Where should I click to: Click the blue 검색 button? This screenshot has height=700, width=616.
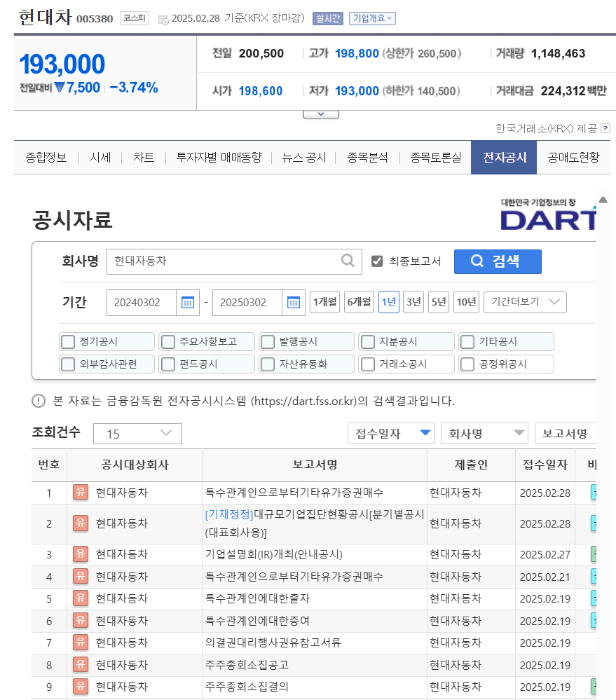[498, 261]
